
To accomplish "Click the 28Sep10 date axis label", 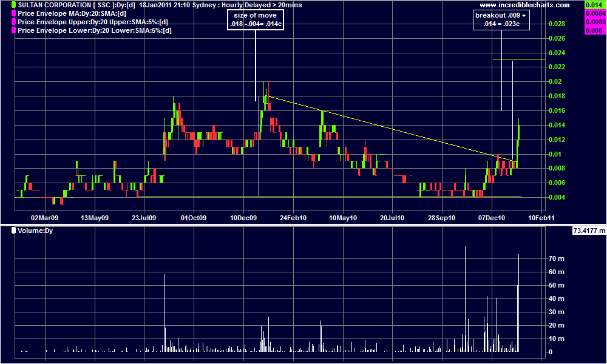I will click(x=442, y=218).
